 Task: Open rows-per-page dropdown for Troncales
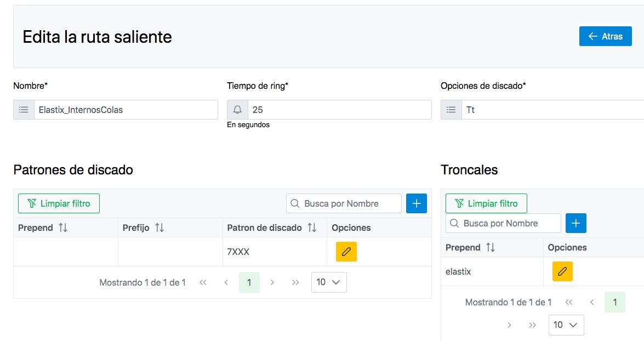566,325
